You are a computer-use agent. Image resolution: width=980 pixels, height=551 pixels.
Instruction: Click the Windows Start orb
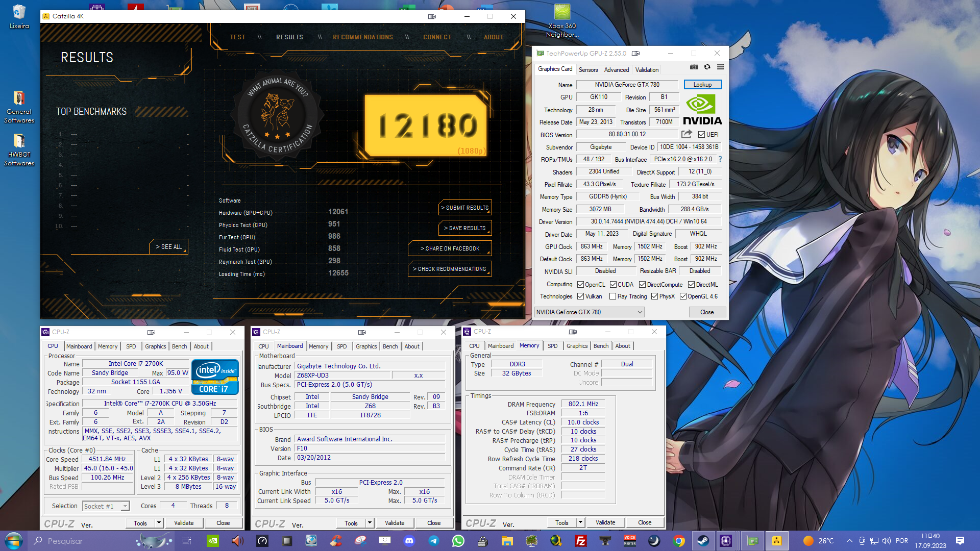tap(14, 541)
